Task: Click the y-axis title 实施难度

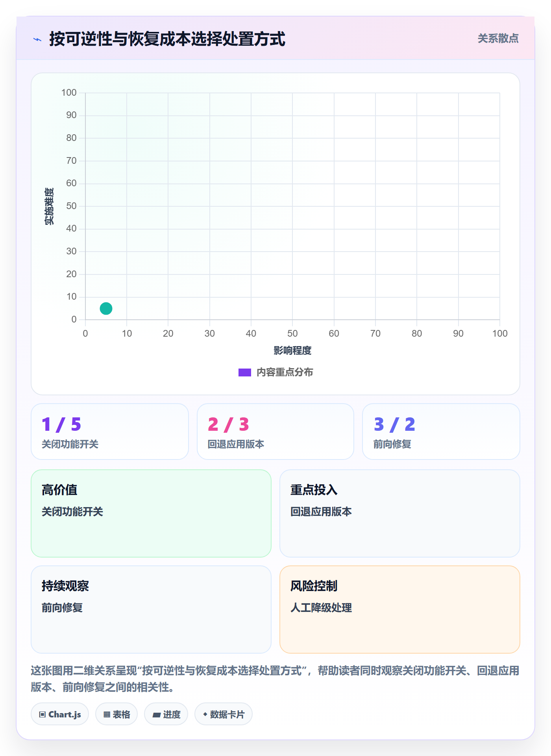Action: (49, 206)
